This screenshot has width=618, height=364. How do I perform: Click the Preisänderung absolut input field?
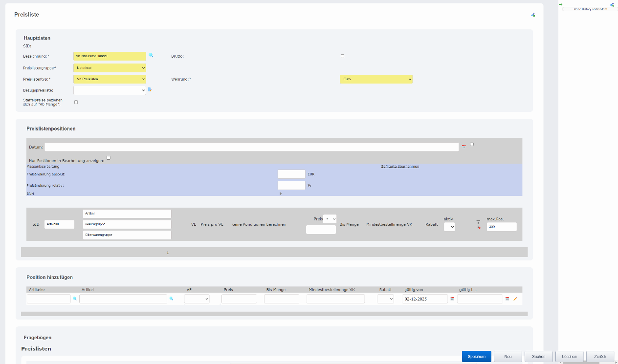click(x=291, y=174)
